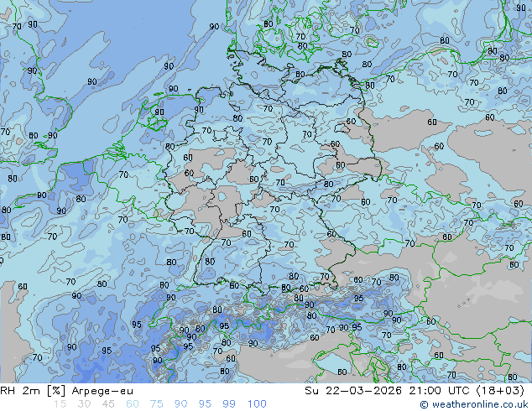Click legend value 45 in the colour scale
The image size is (532, 411).
tap(108, 404)
